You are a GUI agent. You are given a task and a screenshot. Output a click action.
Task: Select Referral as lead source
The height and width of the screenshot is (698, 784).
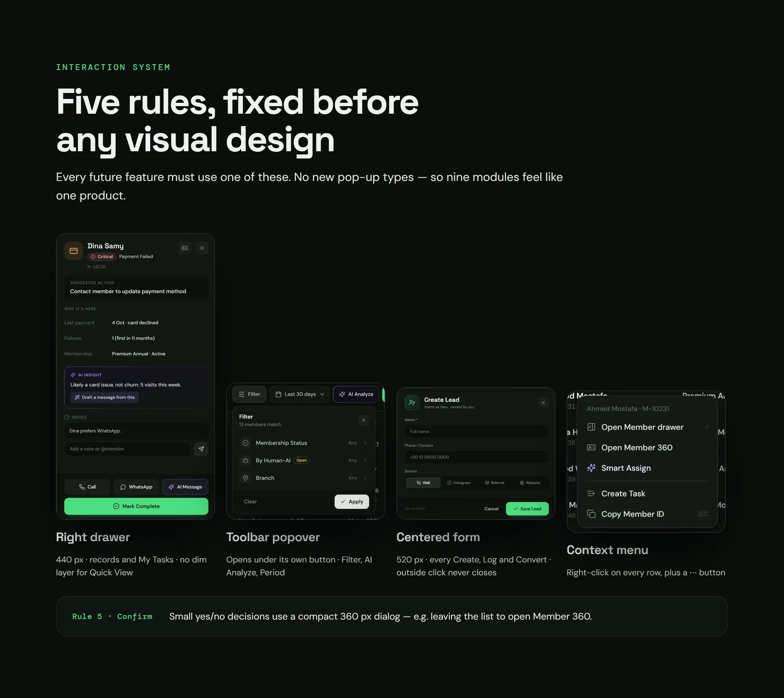coord(494,483)
